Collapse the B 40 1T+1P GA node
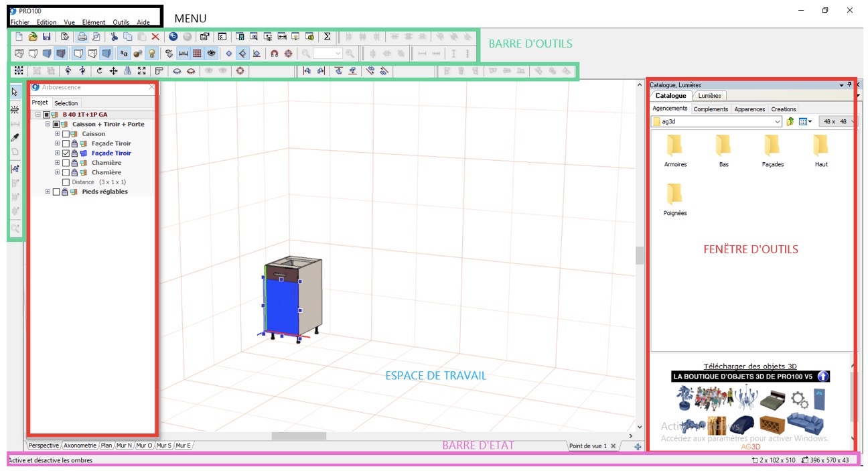 pos(38,115)
